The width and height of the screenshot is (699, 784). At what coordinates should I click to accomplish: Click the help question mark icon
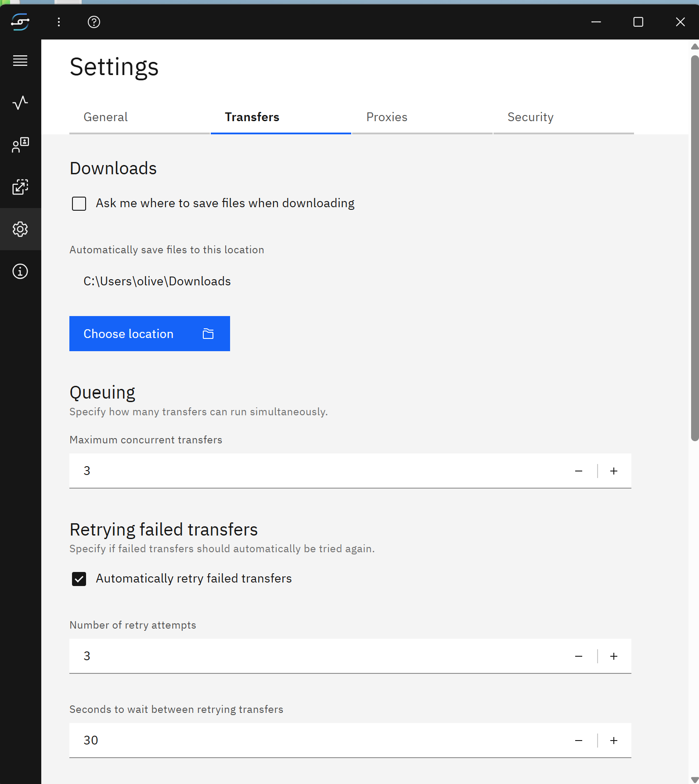coord(94,22)
